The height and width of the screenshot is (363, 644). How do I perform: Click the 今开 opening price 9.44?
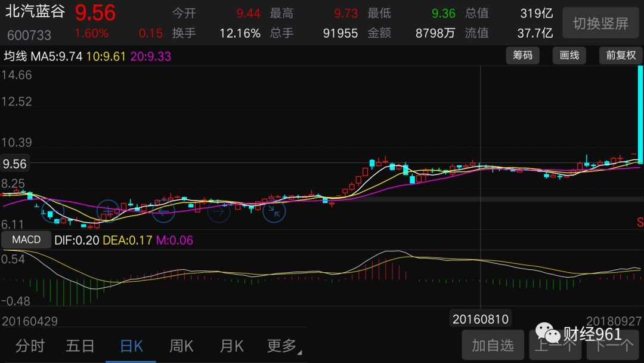(248, 13)
